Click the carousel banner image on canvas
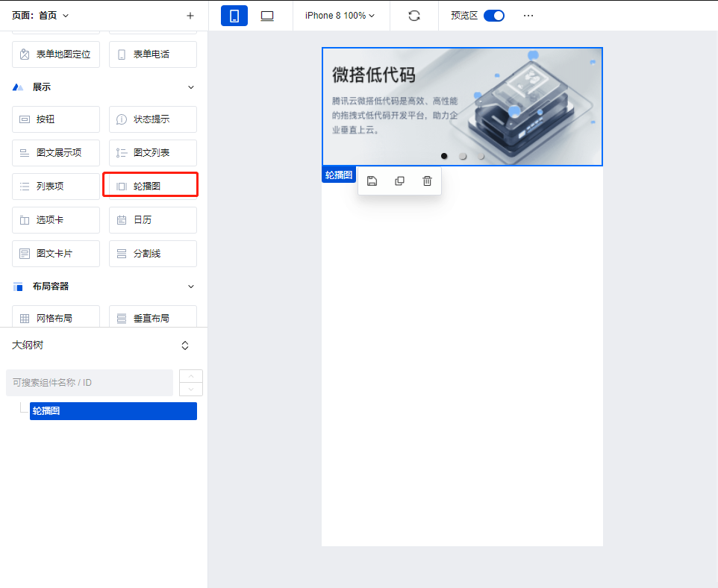This screenshot has width=718, height=588. click(x=462, y=107)
